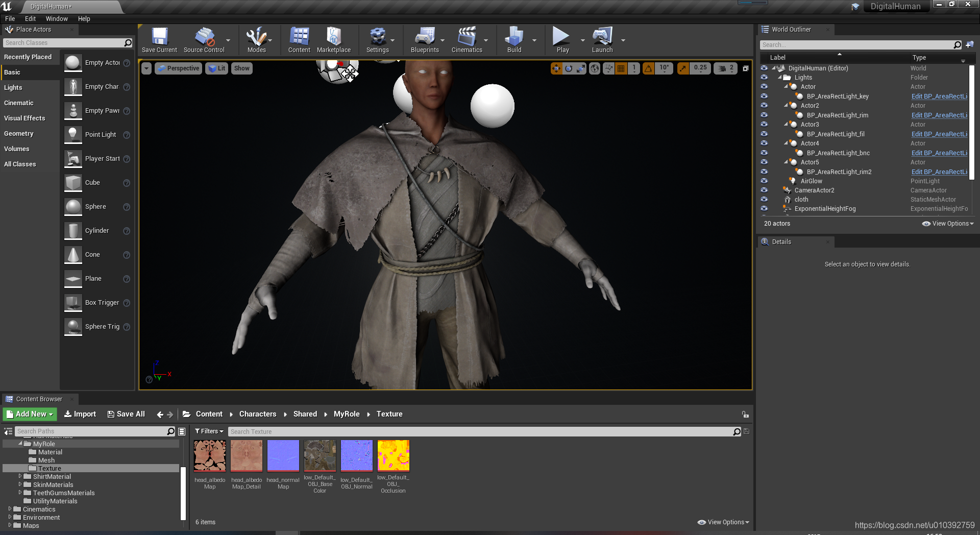Open the Window menu
Screen dimensions: 980x535
[x=57, y=19]
